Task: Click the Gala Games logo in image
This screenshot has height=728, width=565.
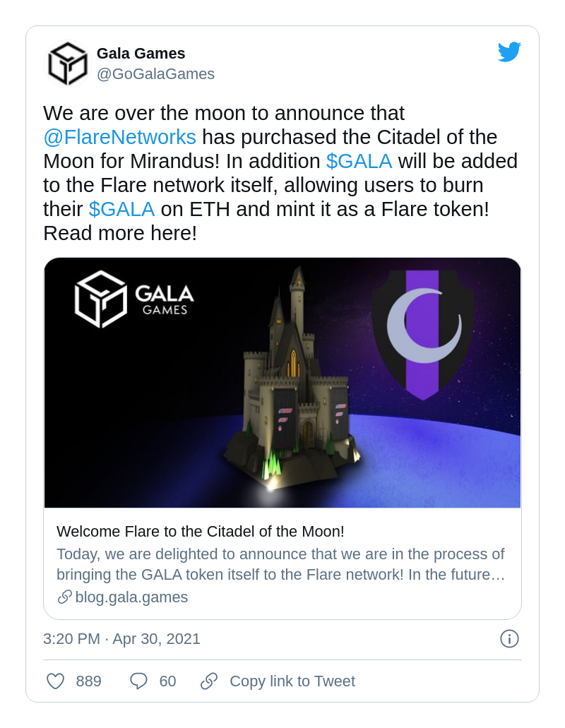Action: (134, 299)
